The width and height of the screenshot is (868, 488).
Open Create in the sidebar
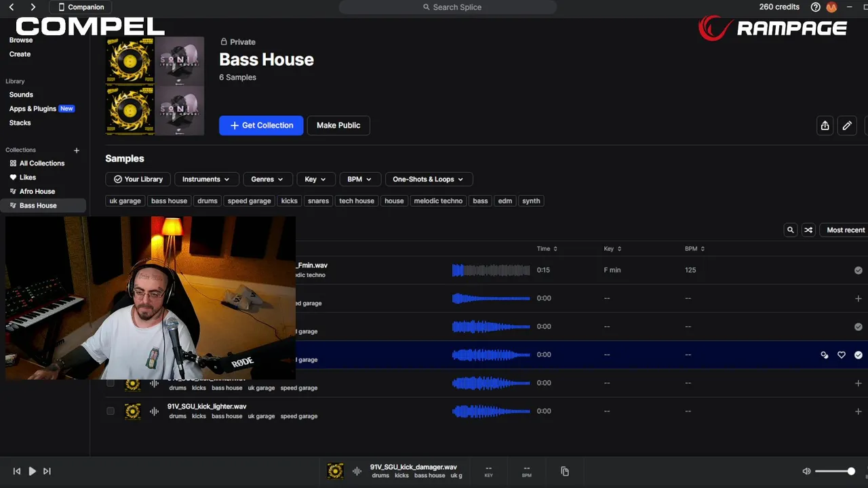pyautogui.click(x=20, y=54)
